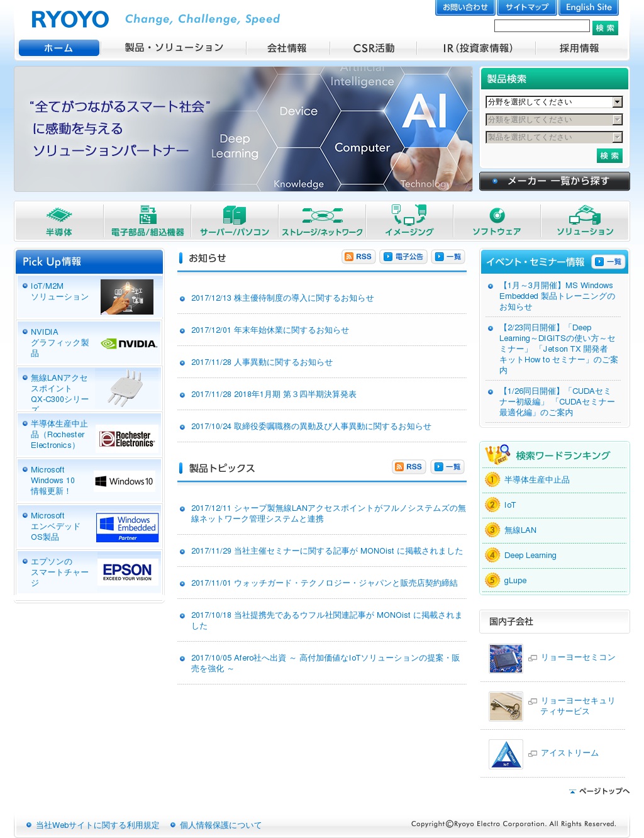
Task: Subscribe to お知らせ RSS feed
Action: 358,257
